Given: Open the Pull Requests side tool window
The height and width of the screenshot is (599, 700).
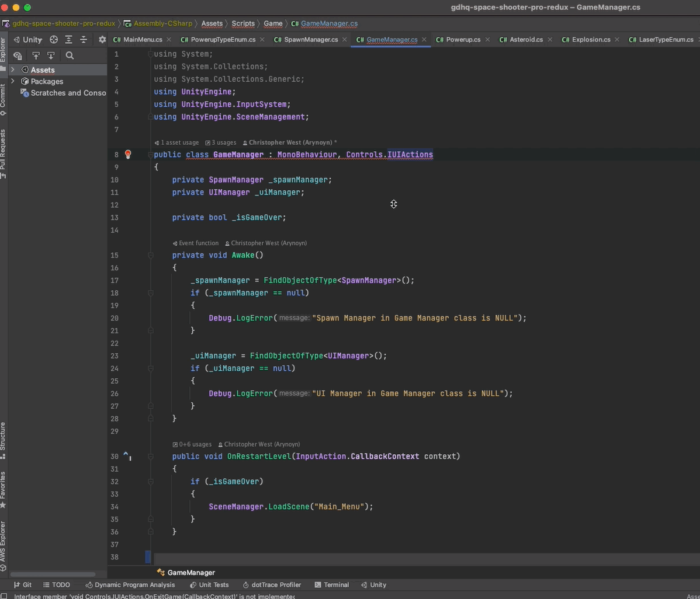Looking at the screenshot, I should [x=3, y=154].
